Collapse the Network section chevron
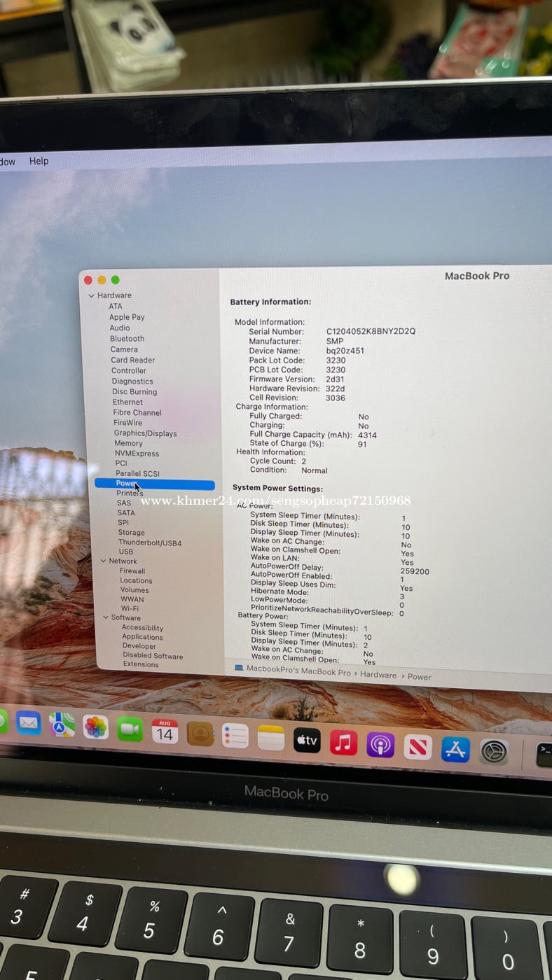Screen dimensions: 552x980 (103, 561)
